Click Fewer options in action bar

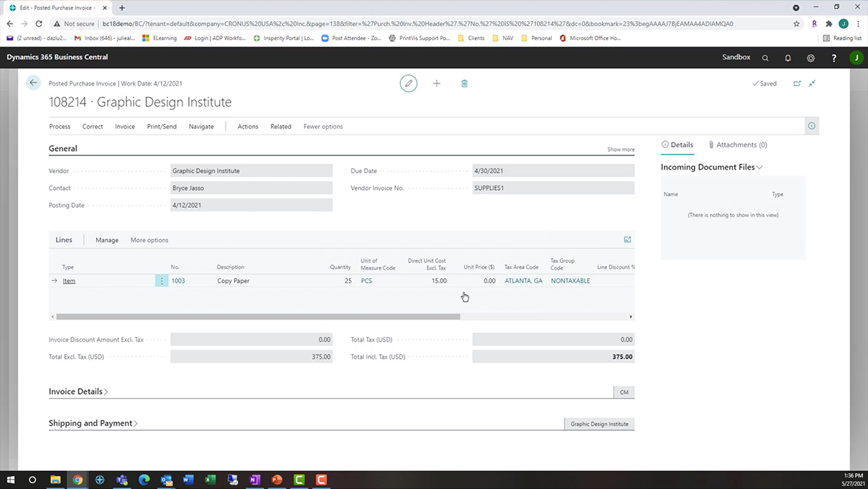323,127
